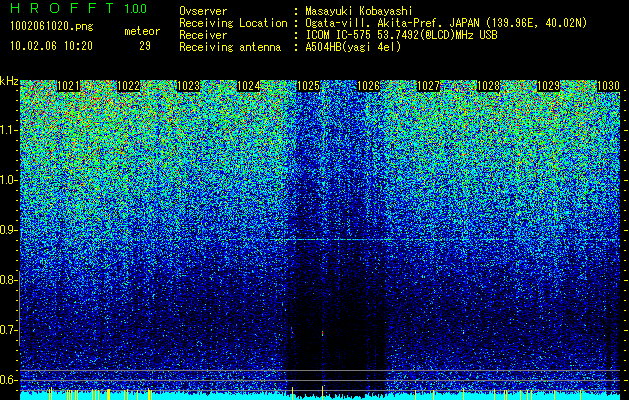Click the 1030 time marker
The width and height of the screenshot is (629, 400).
coord(609,86)
